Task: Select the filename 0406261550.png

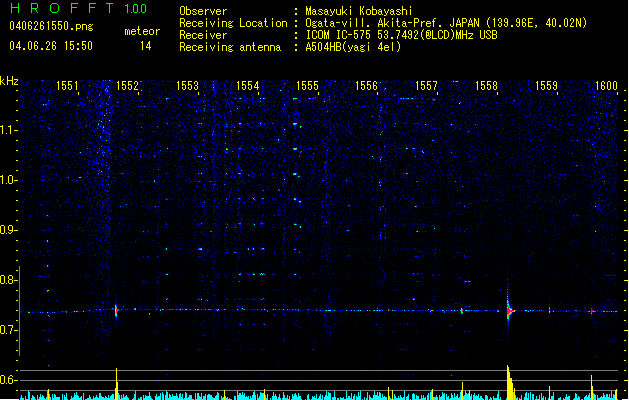Action: tap(51, 26)
